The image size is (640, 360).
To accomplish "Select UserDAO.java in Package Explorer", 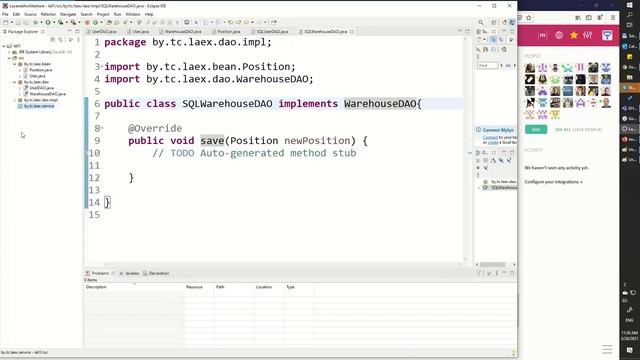I will (41, 88).
